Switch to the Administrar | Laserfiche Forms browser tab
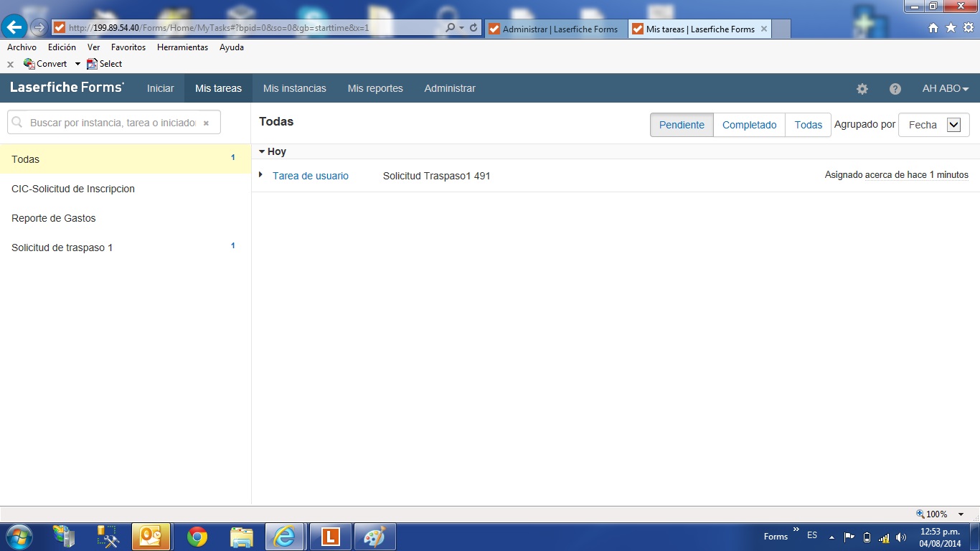 coord(556,29)
